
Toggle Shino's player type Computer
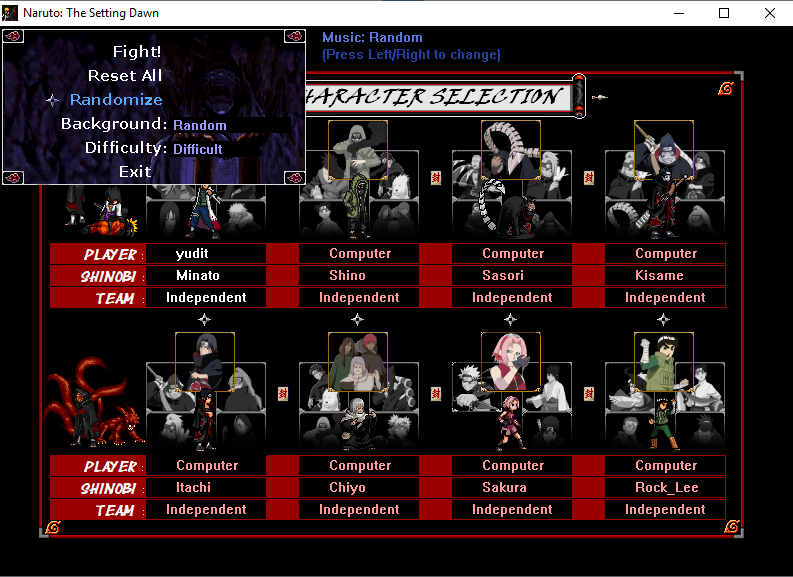tap(359, 253)
